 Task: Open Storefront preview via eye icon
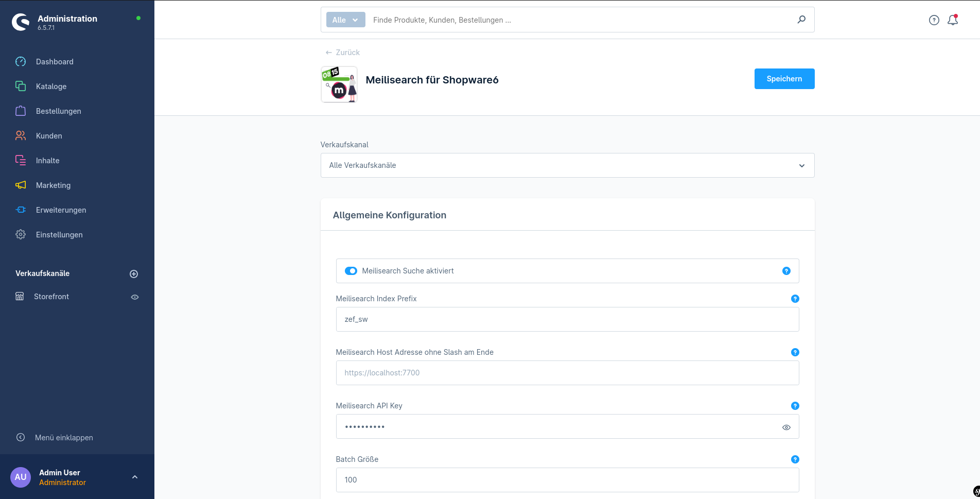[x=135, y=297]
